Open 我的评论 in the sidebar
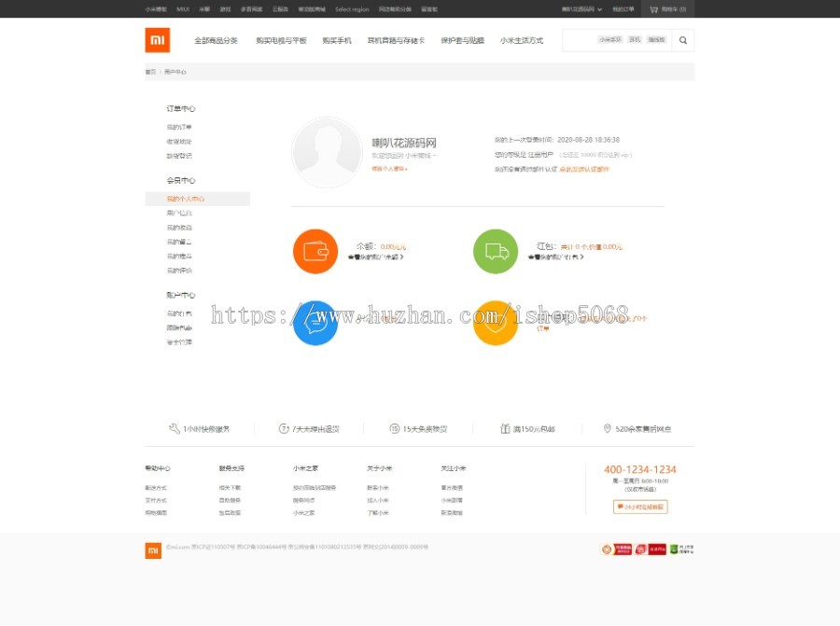 tap(179, 271)
